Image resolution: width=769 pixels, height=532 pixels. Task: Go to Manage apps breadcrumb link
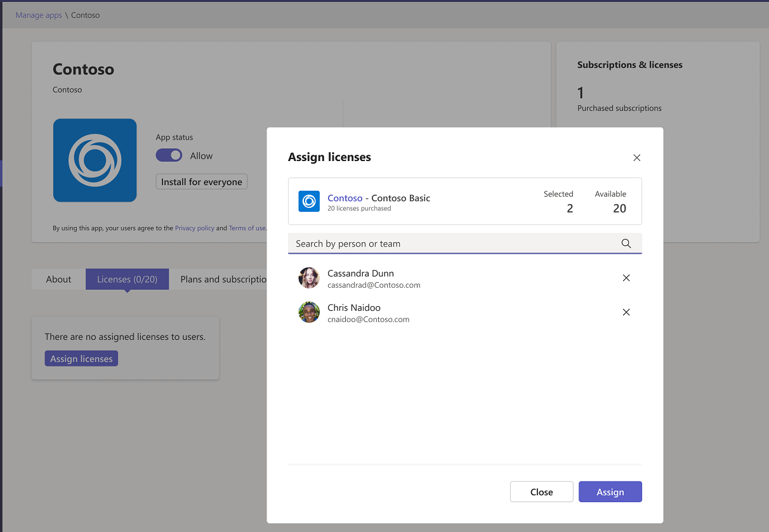(39, 15)
